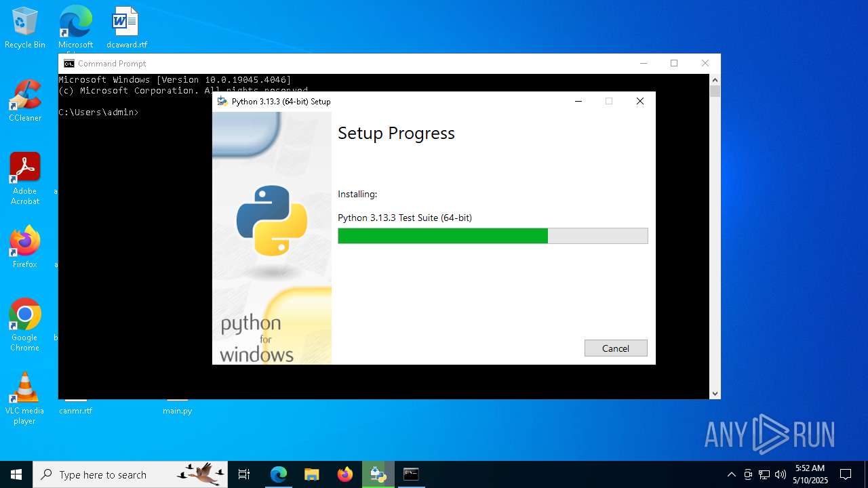Switch to Python installer taskbar button
Image resolution: width=868 pixels, height=488 pixels.
(378, 474)
